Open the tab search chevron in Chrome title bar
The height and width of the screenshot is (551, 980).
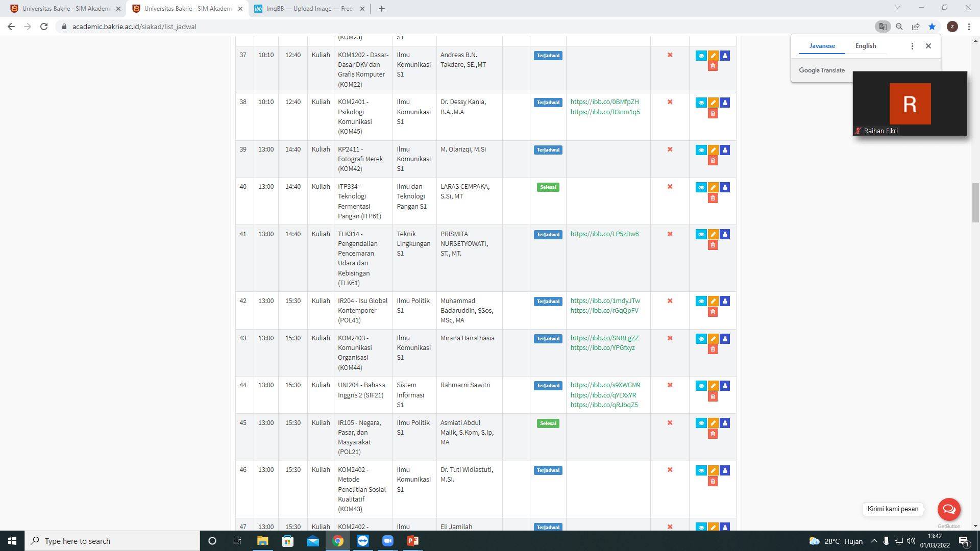(898, 8)
